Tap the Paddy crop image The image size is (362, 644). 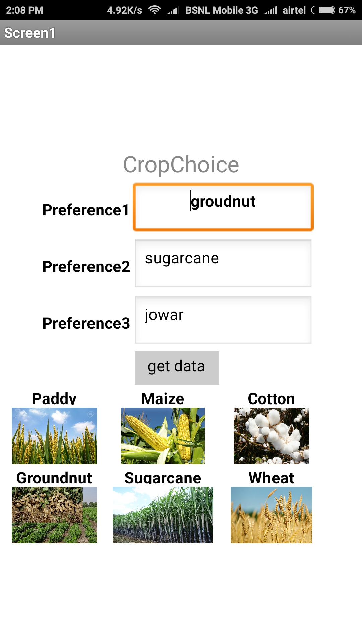coord(54,436)
